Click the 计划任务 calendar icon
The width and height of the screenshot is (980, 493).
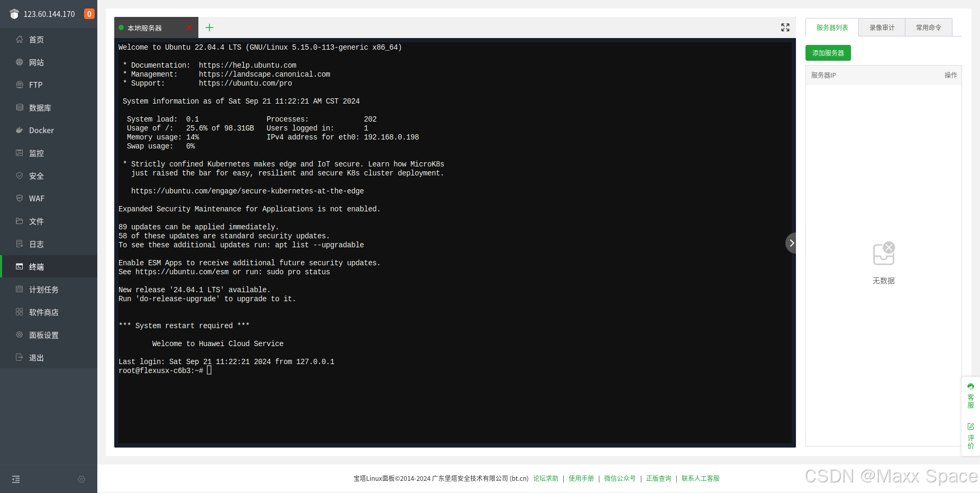[x=20, y=289]
